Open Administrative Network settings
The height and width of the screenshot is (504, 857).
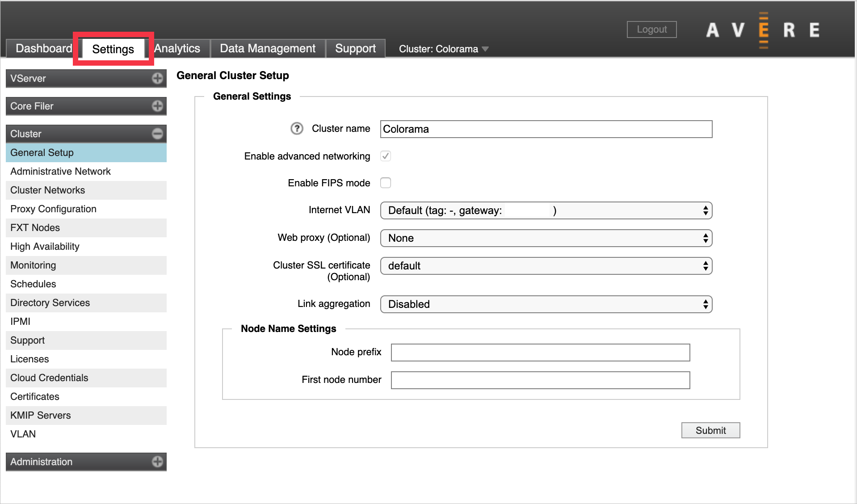(86, 172)
